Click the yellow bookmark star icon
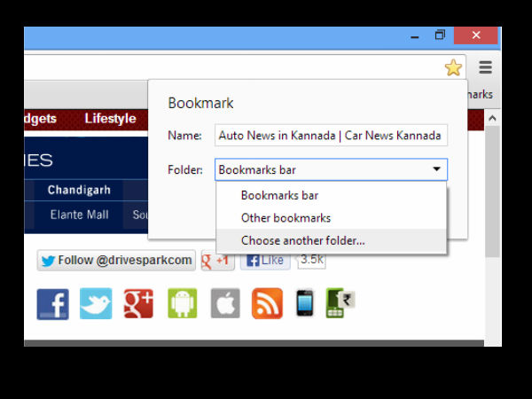Image resolution: width=532 pixels, height=399 pixels. pyautogui.click(x=453, y=67)
